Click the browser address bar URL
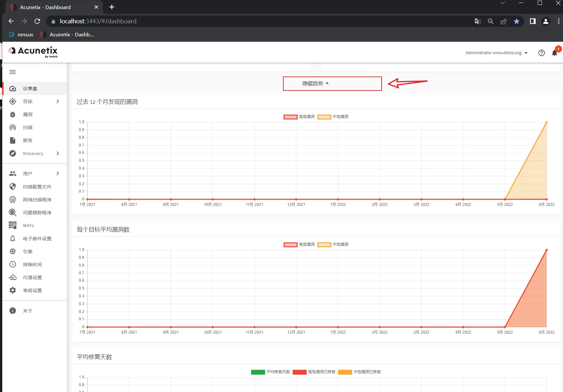 click(98, 21)
